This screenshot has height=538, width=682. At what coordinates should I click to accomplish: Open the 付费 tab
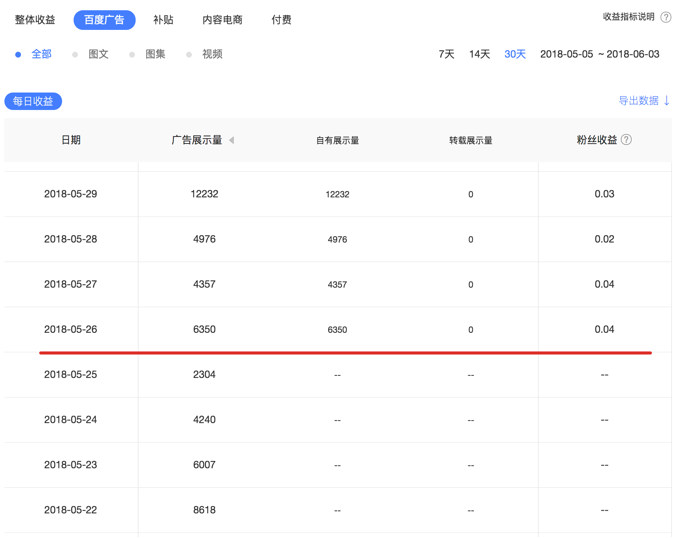281,19
